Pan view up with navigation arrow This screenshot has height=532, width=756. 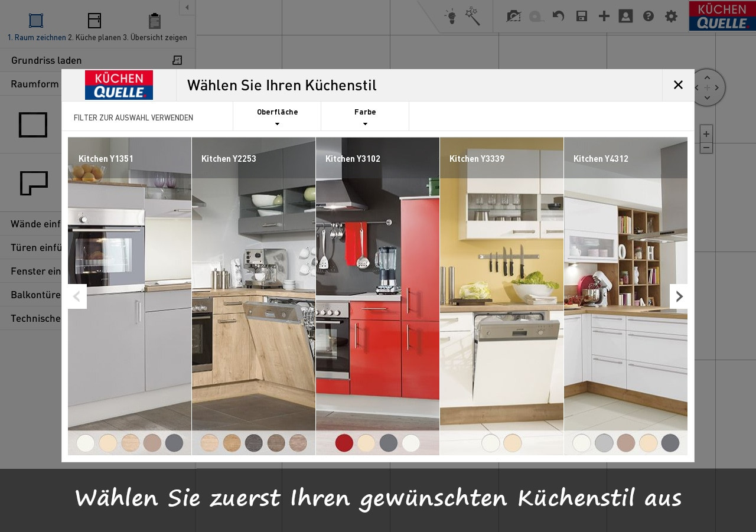point(708,77)
